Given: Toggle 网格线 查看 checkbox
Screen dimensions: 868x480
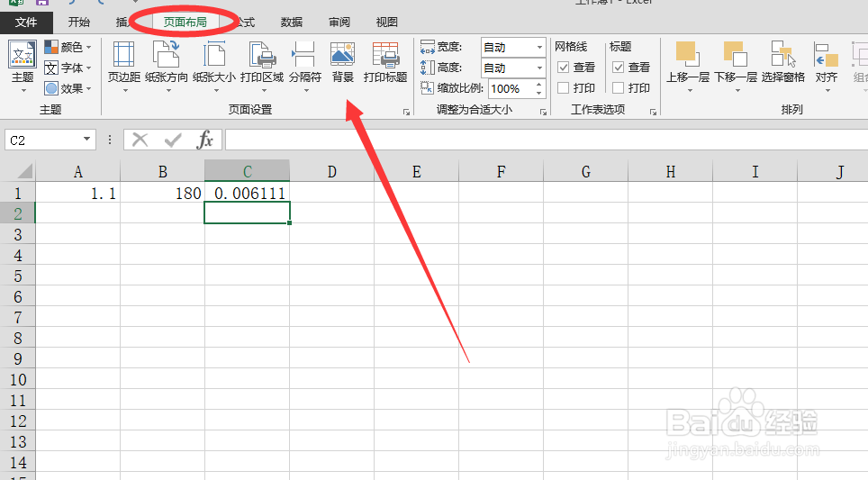Looking at the screenshot, I should (x=563, y=68).
